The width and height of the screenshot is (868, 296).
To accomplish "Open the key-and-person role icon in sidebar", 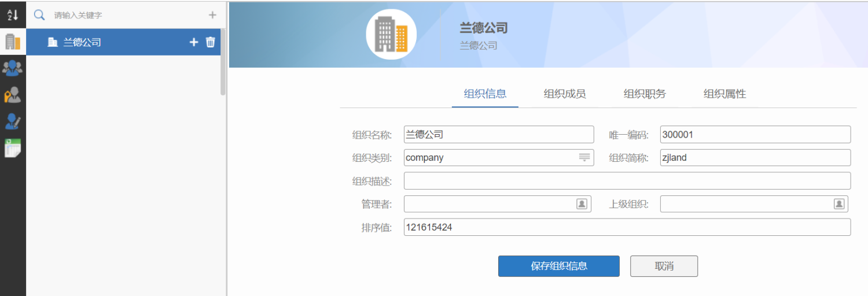I will pos(13,95).
